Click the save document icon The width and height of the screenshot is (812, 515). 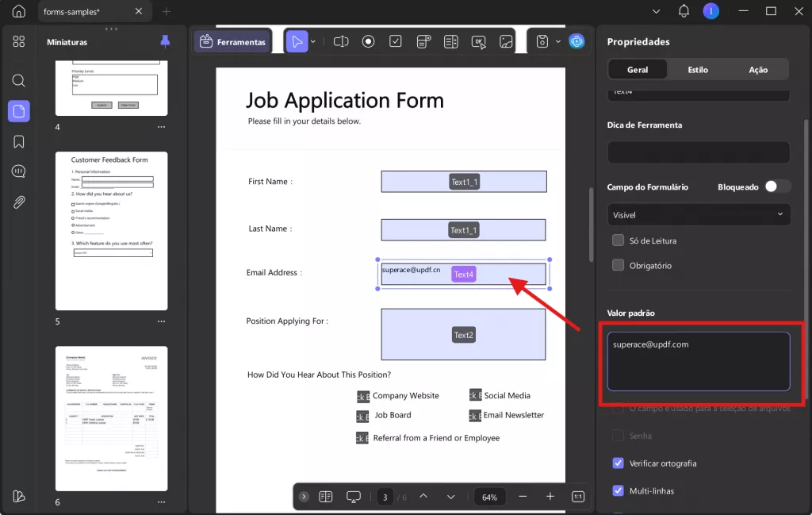pos(542,41)
